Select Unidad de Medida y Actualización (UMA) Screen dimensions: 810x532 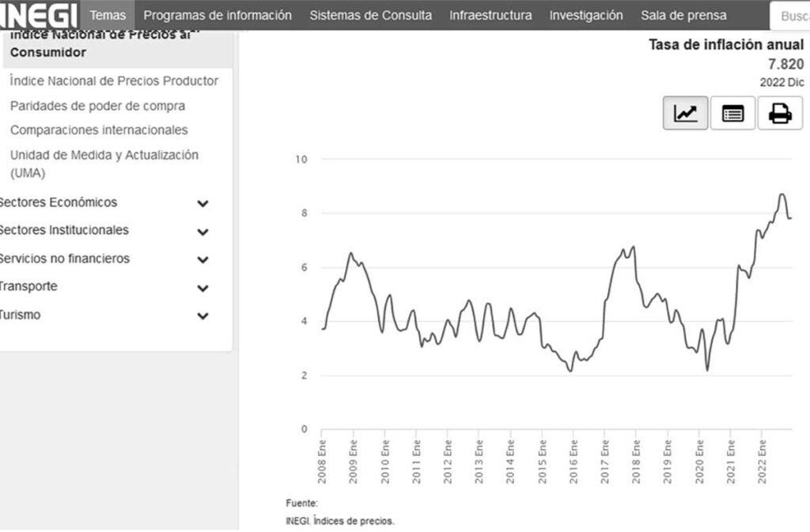point(103,155)
